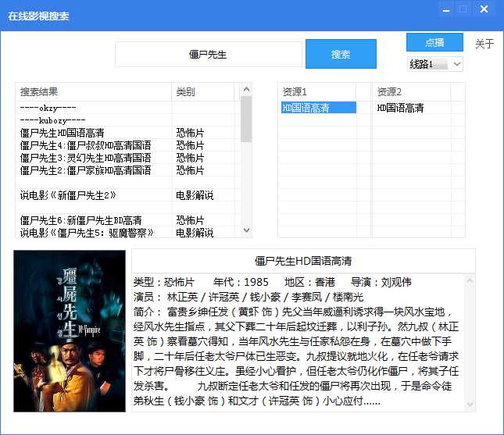Click search results scroll up arrow
The image size is (504, 435).
click(247, 89)
